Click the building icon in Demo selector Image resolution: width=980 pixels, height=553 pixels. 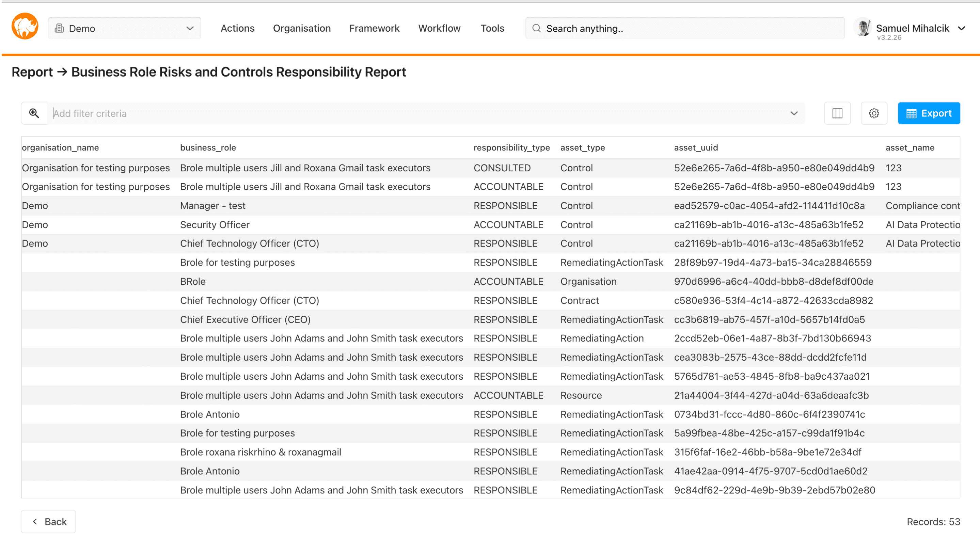(59, 28)
